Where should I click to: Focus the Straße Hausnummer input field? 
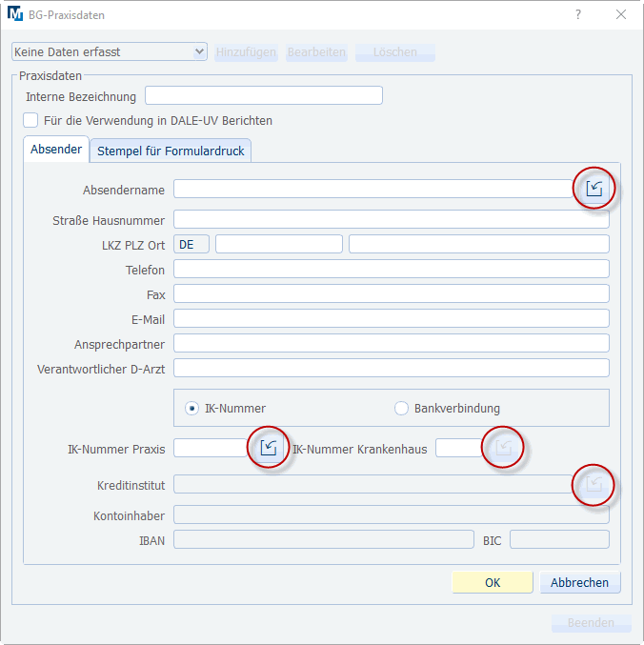click(x=391, y=220)
